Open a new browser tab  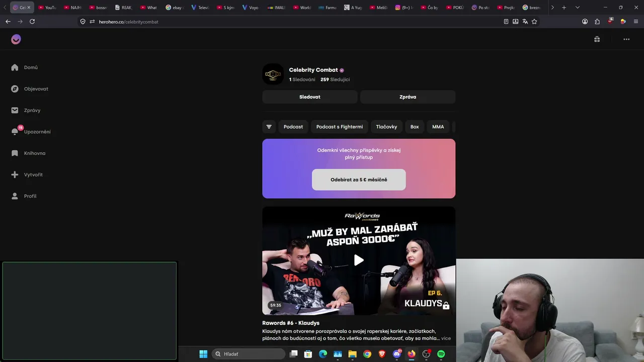point(564,8)
